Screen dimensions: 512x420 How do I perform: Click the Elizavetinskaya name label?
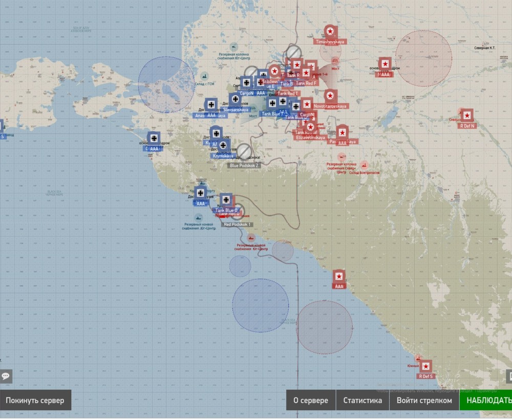(x=310, y=138)
